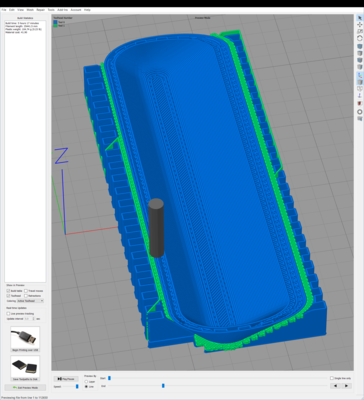Image resolution: width=364 pixels, height=400 pixels.
Task: Toggle solid model rendering icon
Action: point(360,82)
